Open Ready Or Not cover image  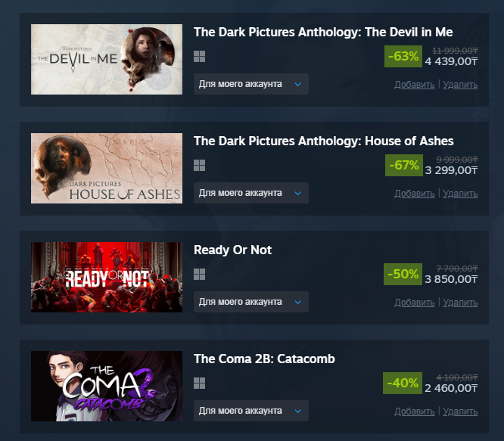pyautogui.click(x=107, y=277)
